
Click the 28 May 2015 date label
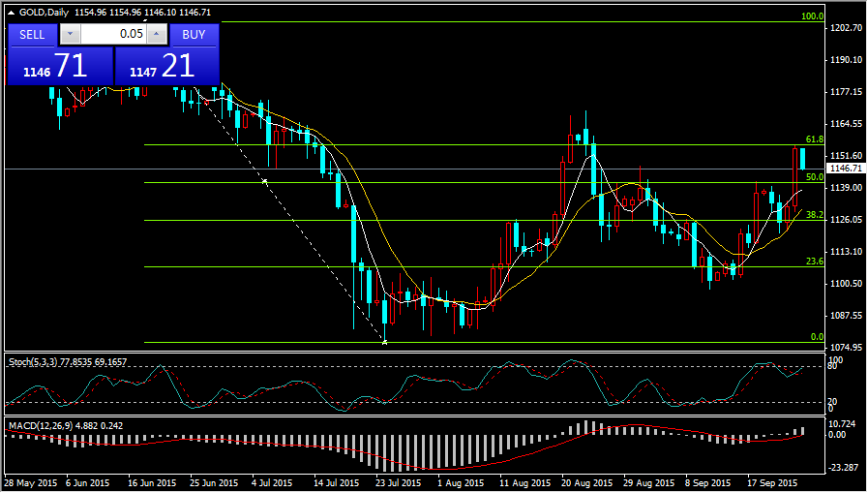(30, 483)
